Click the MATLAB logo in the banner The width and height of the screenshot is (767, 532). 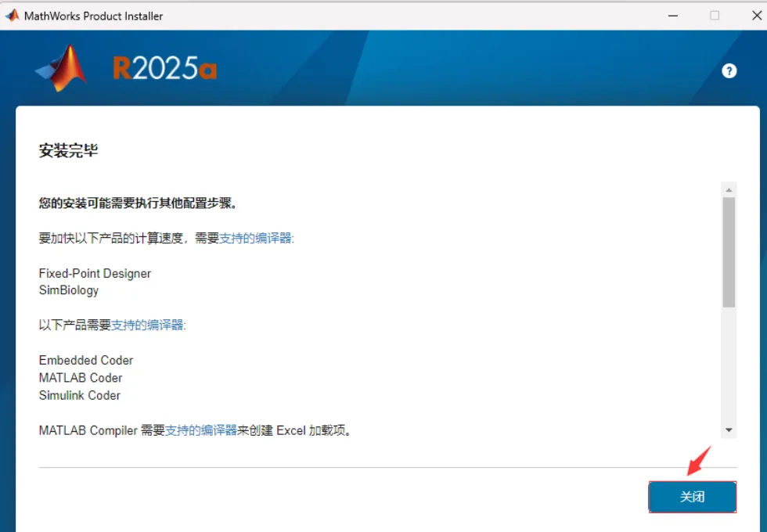coord(62,68)
